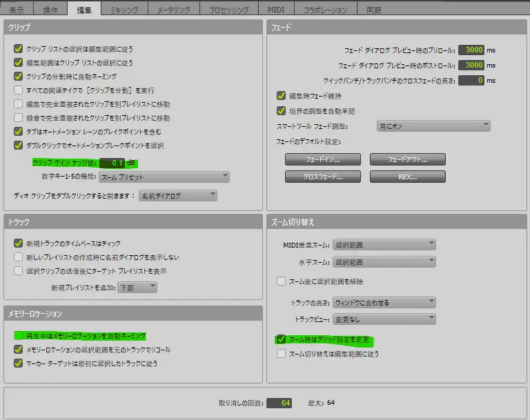Expand the スマートツール フェード調整 dropdown
Screen dimensions: 530x420
click(x=433, y=126)
